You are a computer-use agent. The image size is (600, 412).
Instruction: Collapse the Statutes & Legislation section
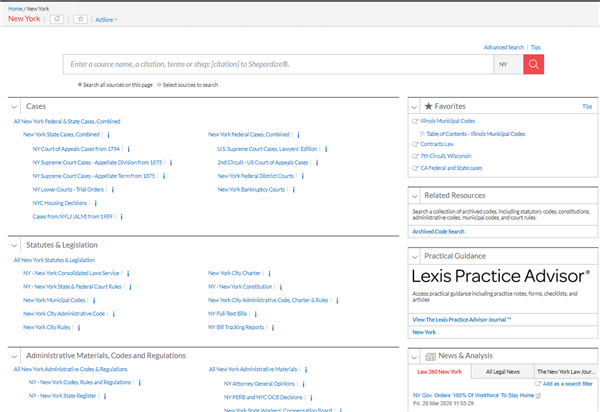[x=14, y=245]
